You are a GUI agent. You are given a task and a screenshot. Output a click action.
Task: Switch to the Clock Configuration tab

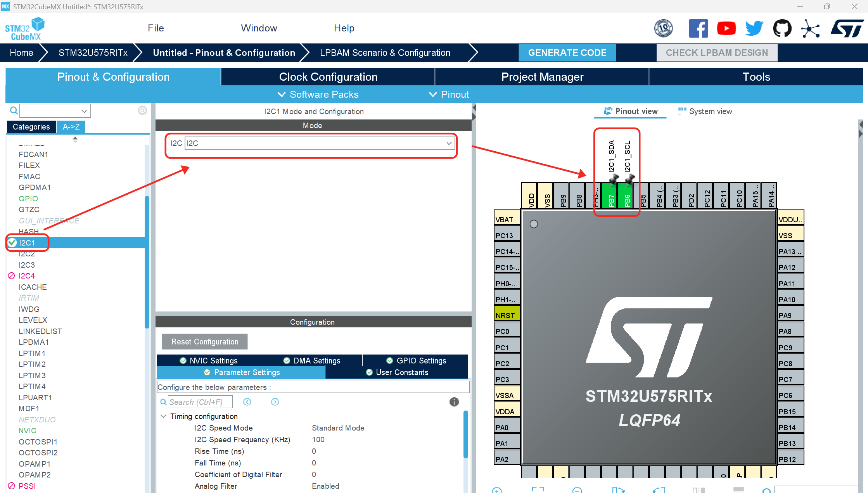click(x=328, y=77)
